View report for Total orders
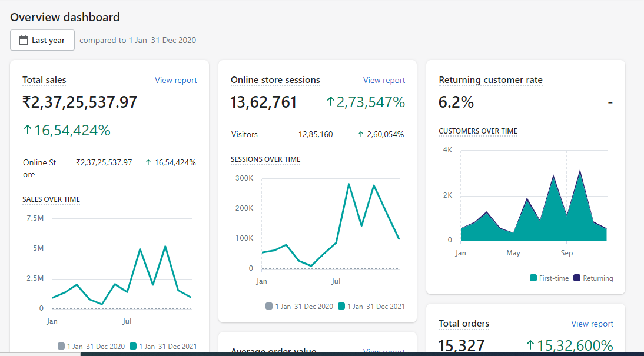This screenshot has height=356, width=644. (592, 324)
